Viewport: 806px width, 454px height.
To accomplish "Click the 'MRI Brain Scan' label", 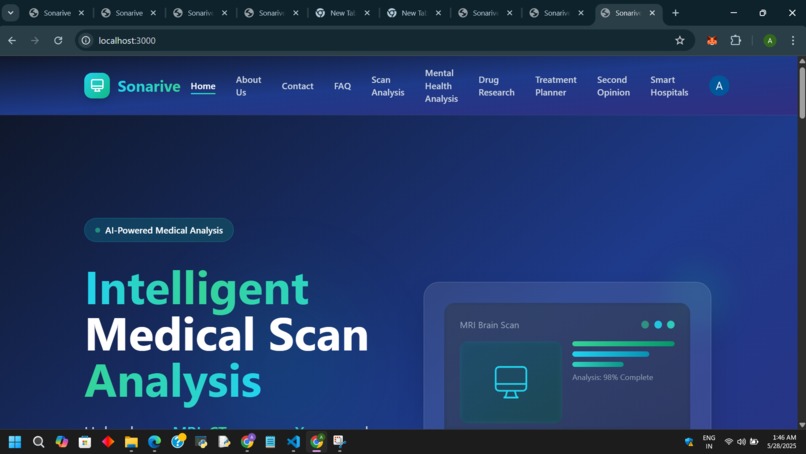I will tap(489, 325).
